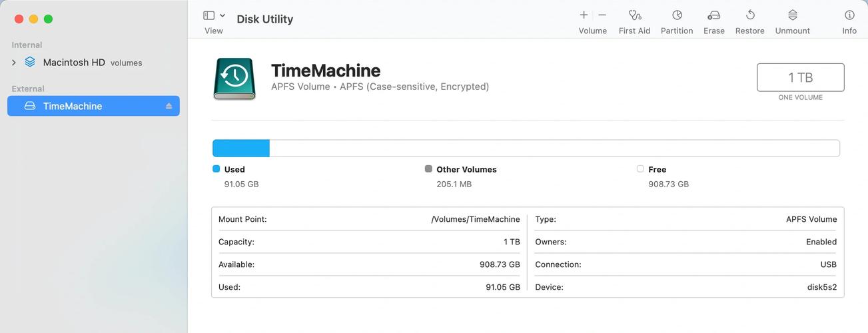868x333 pixels.
Task: Click the Internal sidebar section header
Action: (x=27, y=45)
